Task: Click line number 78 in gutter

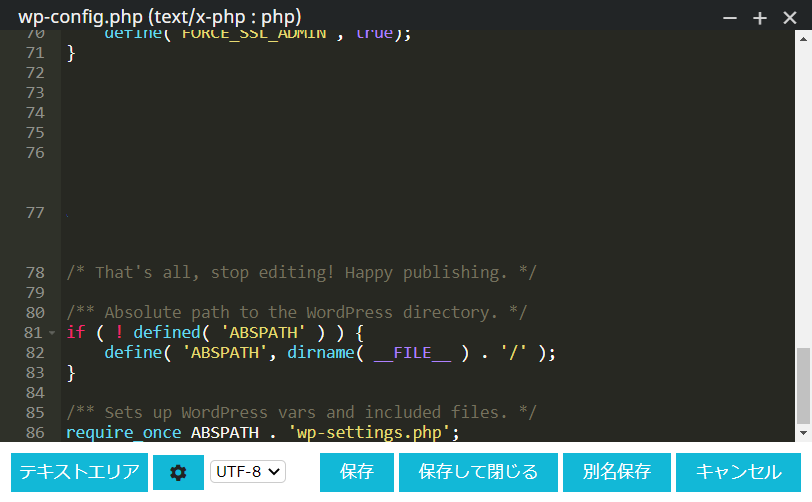Action: (35, 273)
